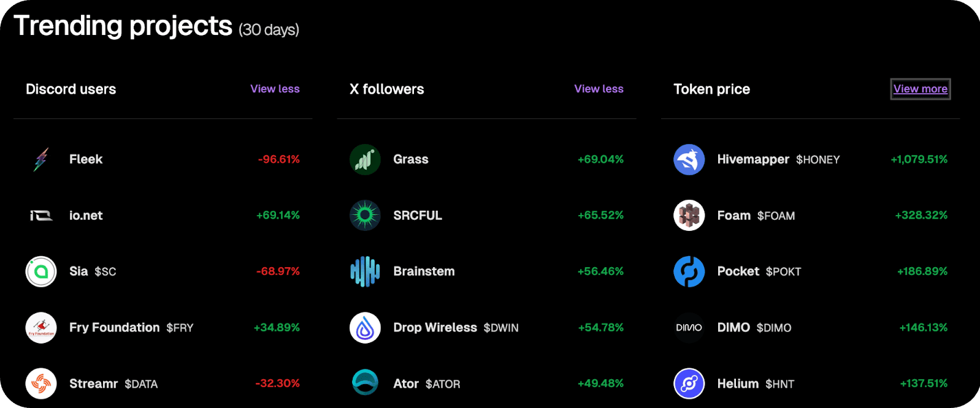Select the Drop Wireless droplet logo
Image resolution: width=980 pixels, height=408 pixels.
365,328
